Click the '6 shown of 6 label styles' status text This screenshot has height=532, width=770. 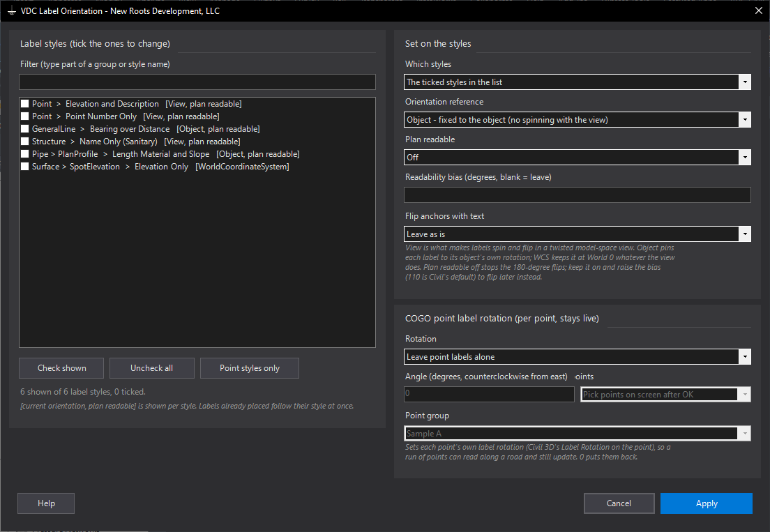82,392
